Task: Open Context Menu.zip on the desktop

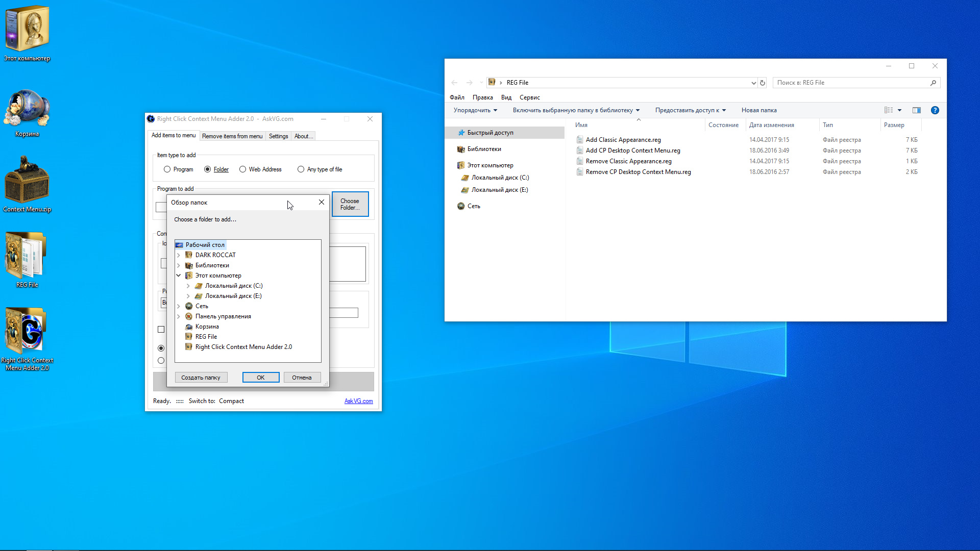Action: click(x=27, y=181)
